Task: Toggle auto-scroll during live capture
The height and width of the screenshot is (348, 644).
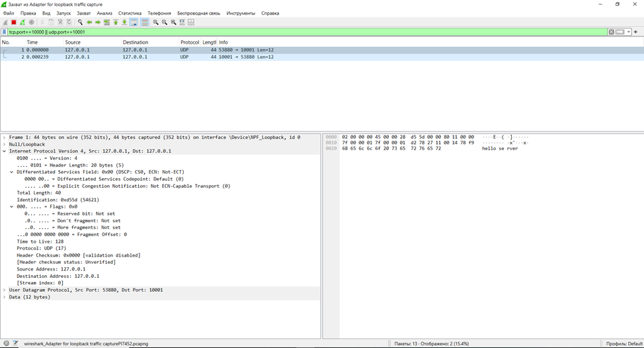Action: click(x=134, y=22)
